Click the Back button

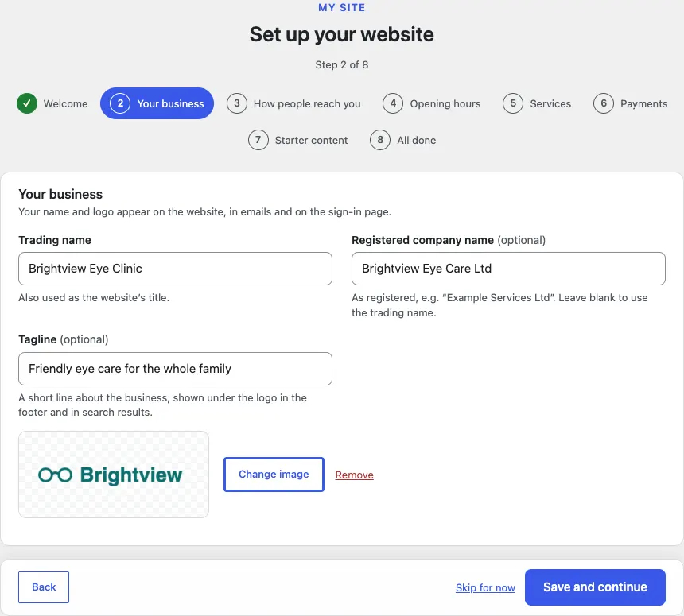click(44, 587)
